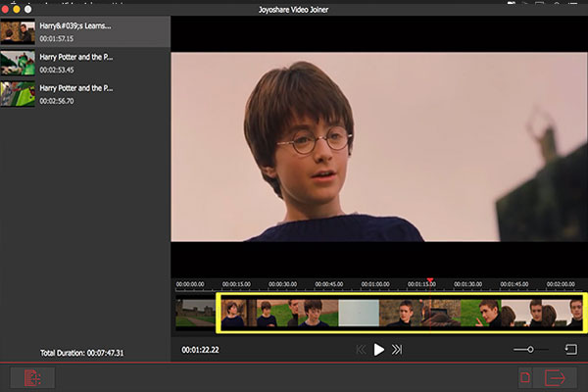
Task: Open the format settings icon at bottom right
Action: click(x=526, y=378)
